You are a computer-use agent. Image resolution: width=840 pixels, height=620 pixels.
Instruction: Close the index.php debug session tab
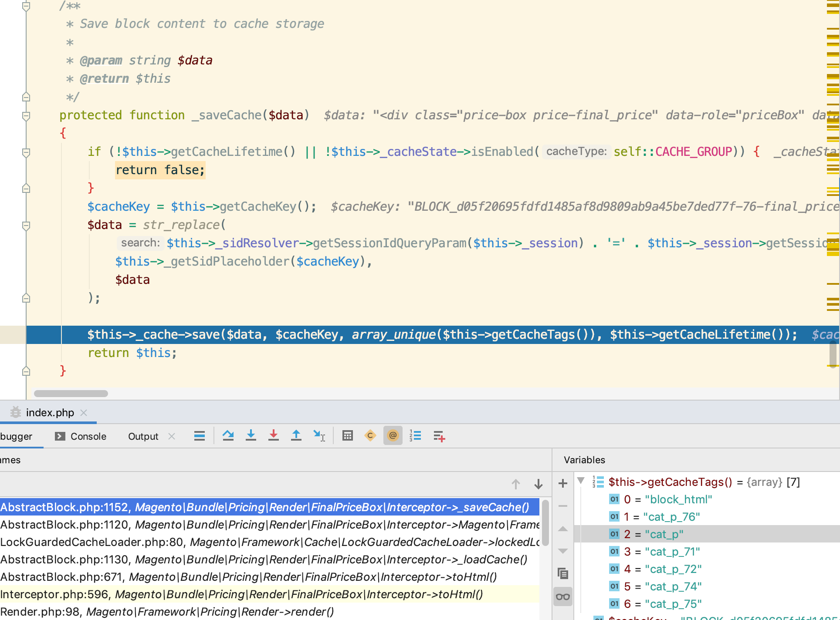pyautogui.click(x=84, y=412)
